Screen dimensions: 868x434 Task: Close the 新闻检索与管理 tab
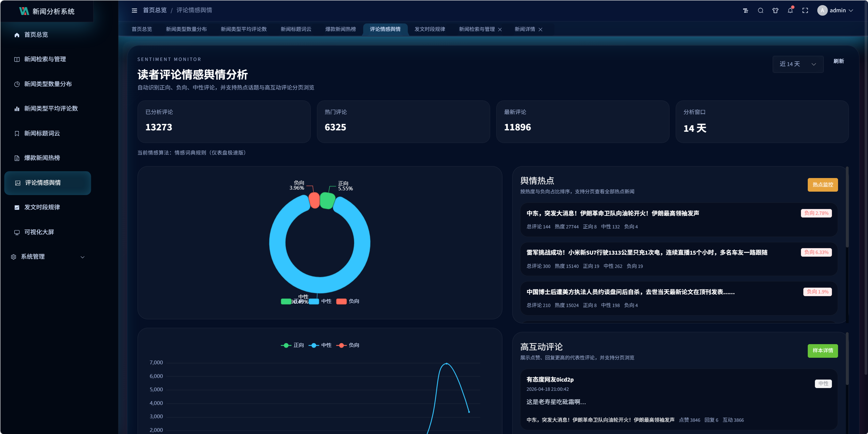[x=500, y=30]
